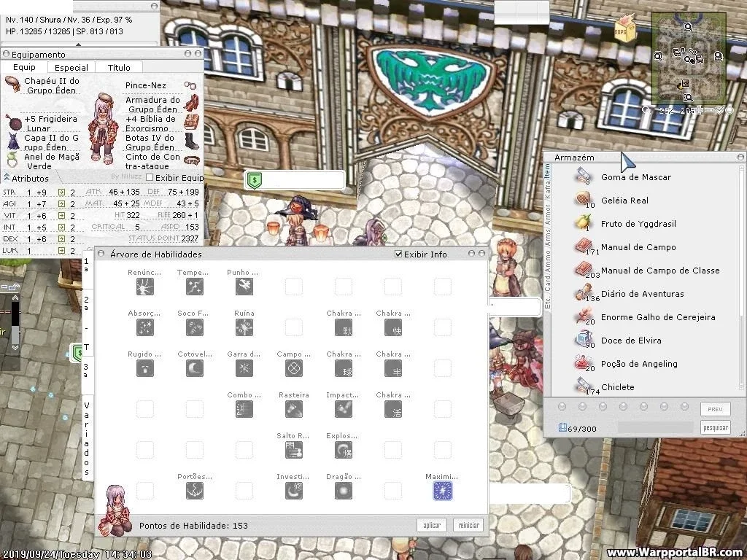Click the Rasteira skill icon

(293, 410)
